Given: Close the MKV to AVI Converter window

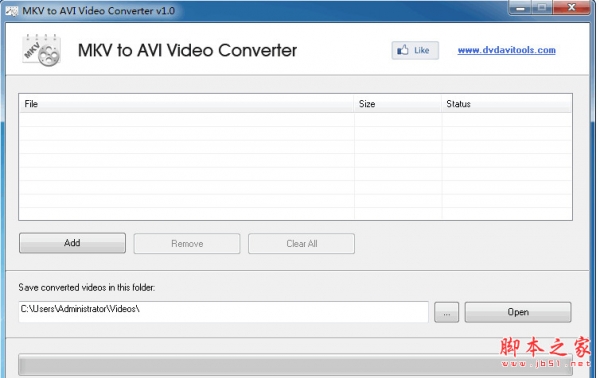Looking at the screenshot, I should (x=571, y=7).
